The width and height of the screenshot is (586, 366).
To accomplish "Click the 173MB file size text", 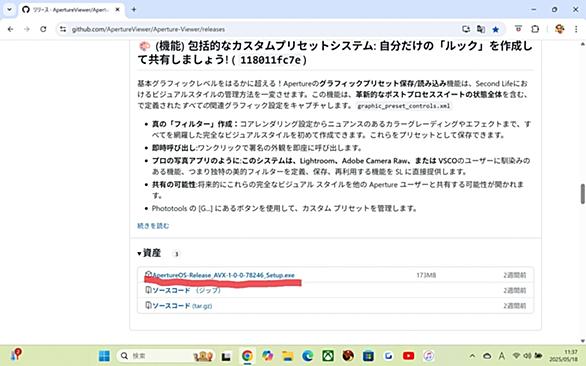I will (426, 275).
